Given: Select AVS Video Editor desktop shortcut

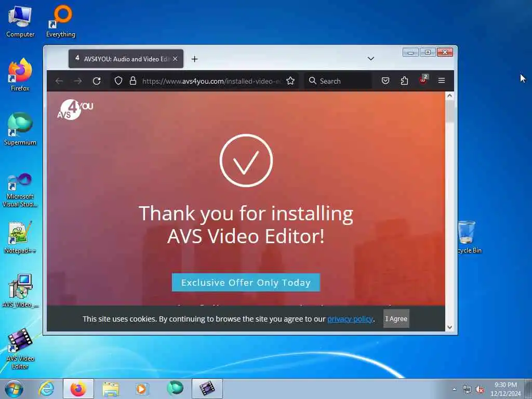Looking at the screenshot, I should coord(20,349).
